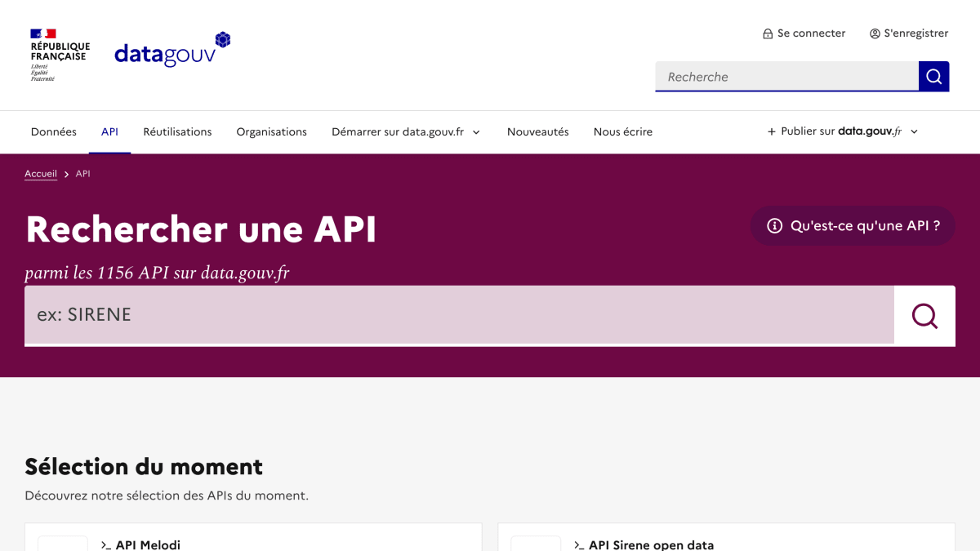
Task: Click the plus icon beside Publier sur data.gouv.fr
Action: point(772,131)
